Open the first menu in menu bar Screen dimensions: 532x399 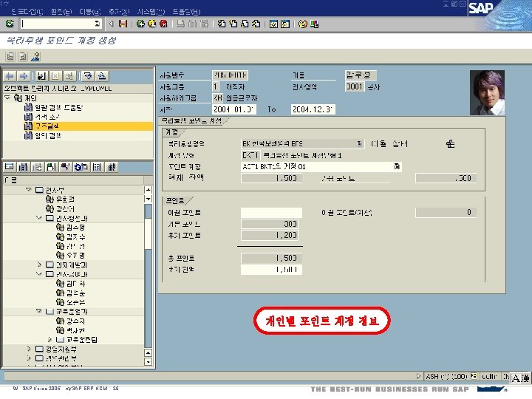pos(27,12)
